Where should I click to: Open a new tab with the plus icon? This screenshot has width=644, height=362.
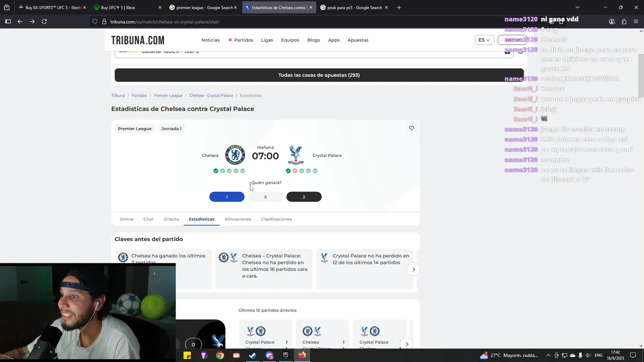click(399, 8)
